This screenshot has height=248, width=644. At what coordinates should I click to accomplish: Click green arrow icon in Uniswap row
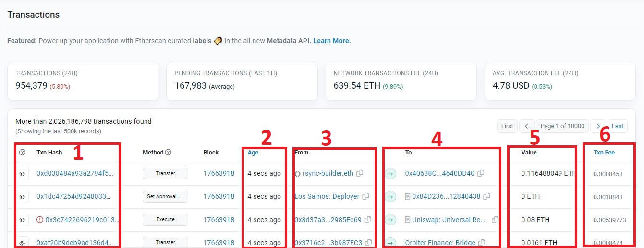click(x=391, y=220)
